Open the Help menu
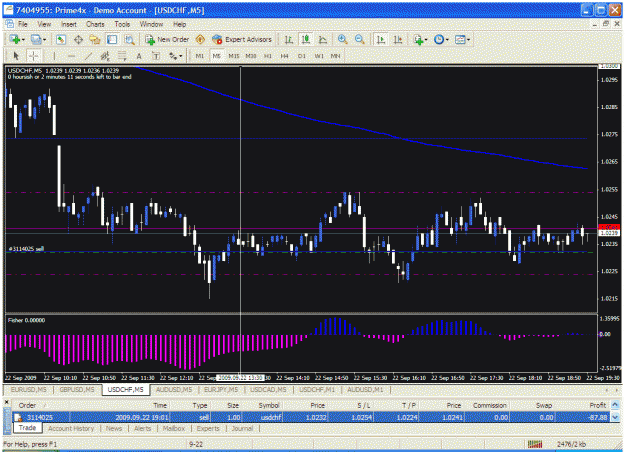Image resolution: width=625 pixels, height=452 pixels. coord(179,24)
